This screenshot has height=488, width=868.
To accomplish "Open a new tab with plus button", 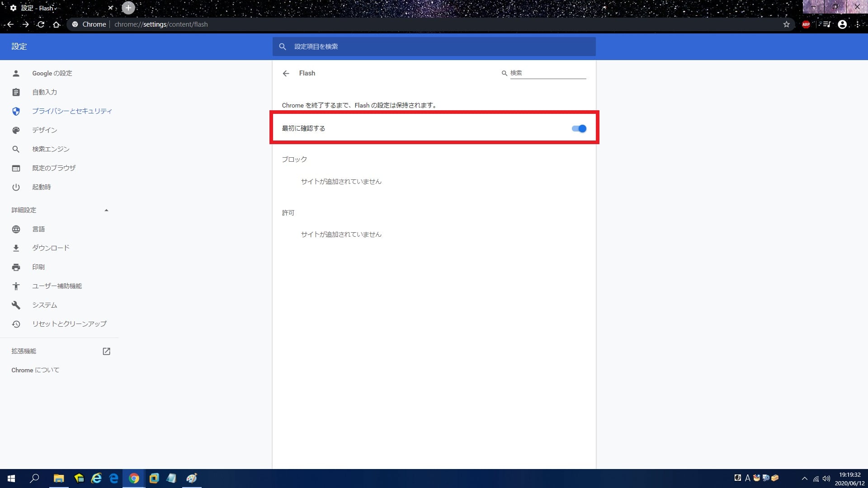I will [128, 8].
